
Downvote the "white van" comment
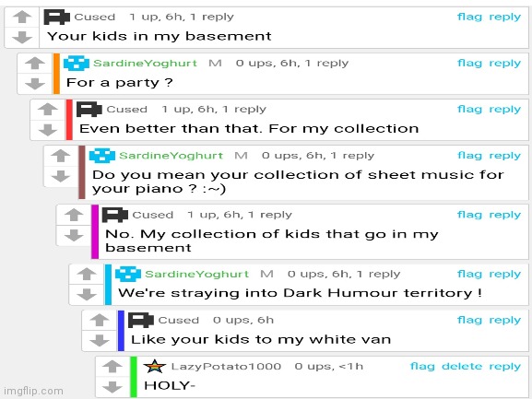tap(100, 341)
